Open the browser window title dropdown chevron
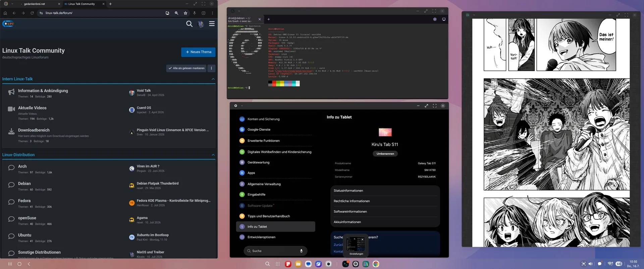 pyautogui.click(x=12, y=4)
